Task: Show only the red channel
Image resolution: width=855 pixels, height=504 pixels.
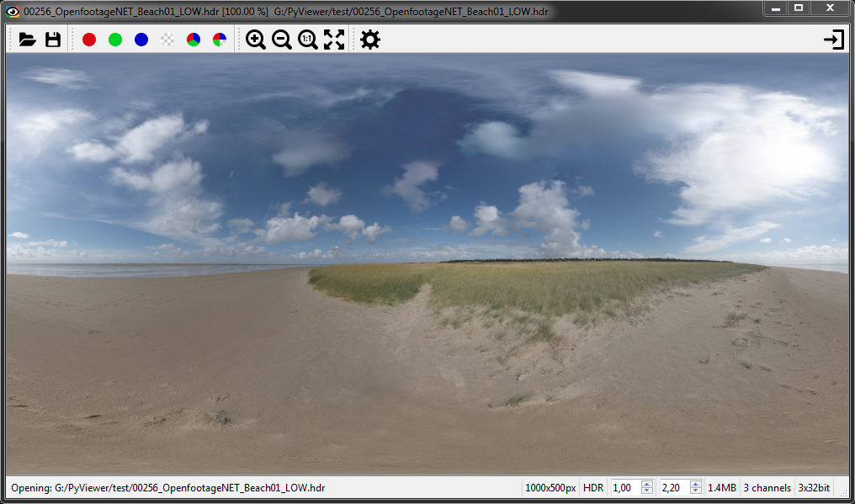Action: 89,40
